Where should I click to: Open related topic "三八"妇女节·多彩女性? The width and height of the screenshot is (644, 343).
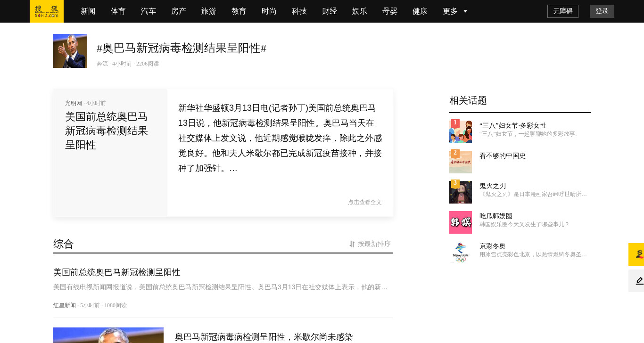click(513, 125)
